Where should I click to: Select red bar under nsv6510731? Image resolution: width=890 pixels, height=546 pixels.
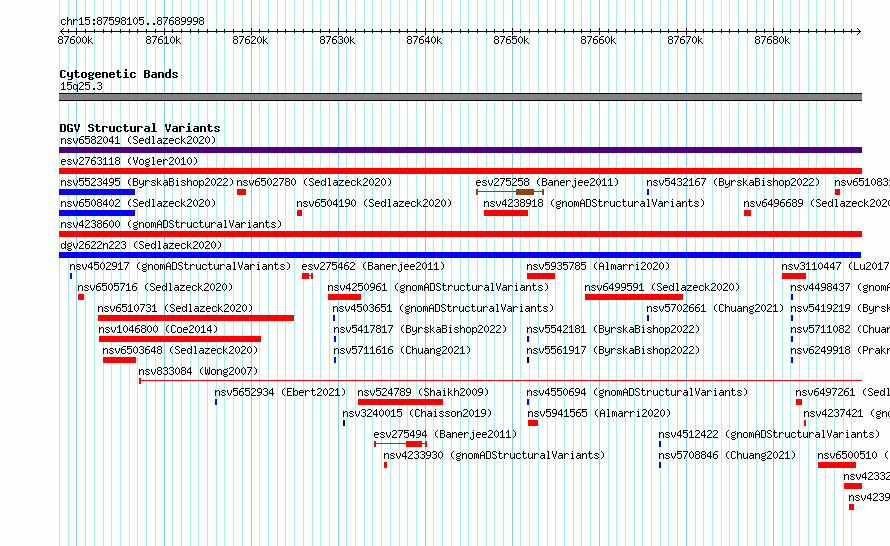(196, 318)
